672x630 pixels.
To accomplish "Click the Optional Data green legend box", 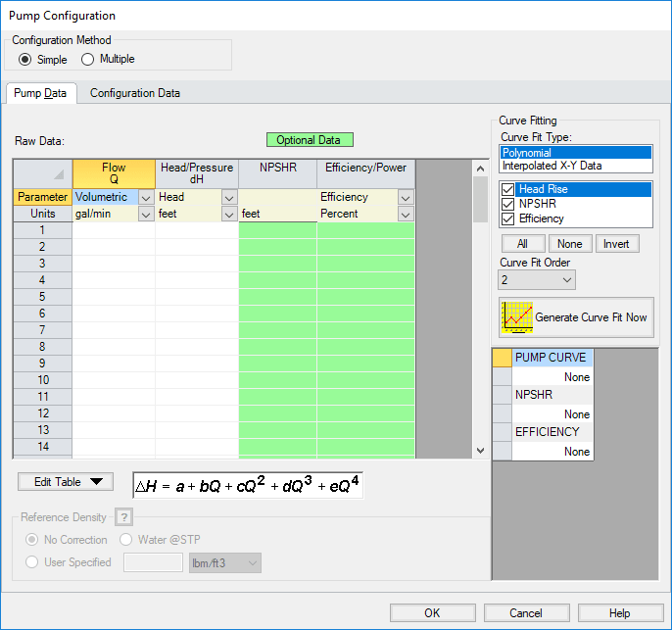I will pyautogui.click(x=310, y=140).
